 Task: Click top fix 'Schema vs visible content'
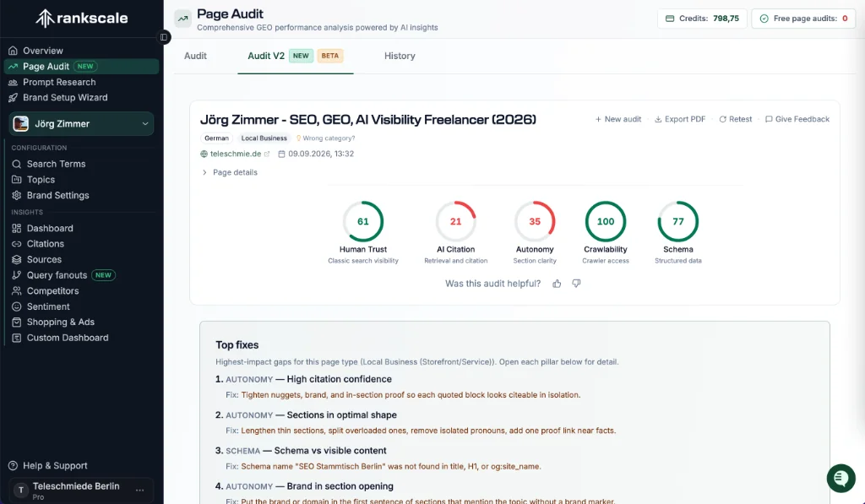coord(330,451)
